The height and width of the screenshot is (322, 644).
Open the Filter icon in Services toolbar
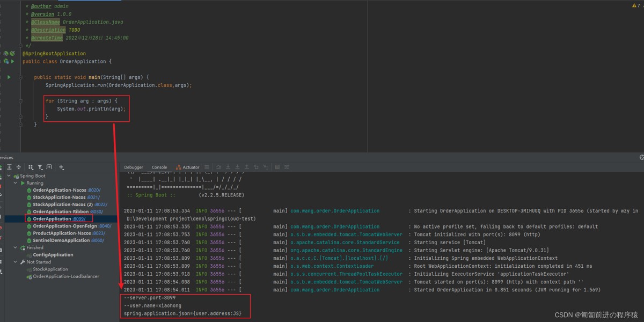click(x=40, y=167)
